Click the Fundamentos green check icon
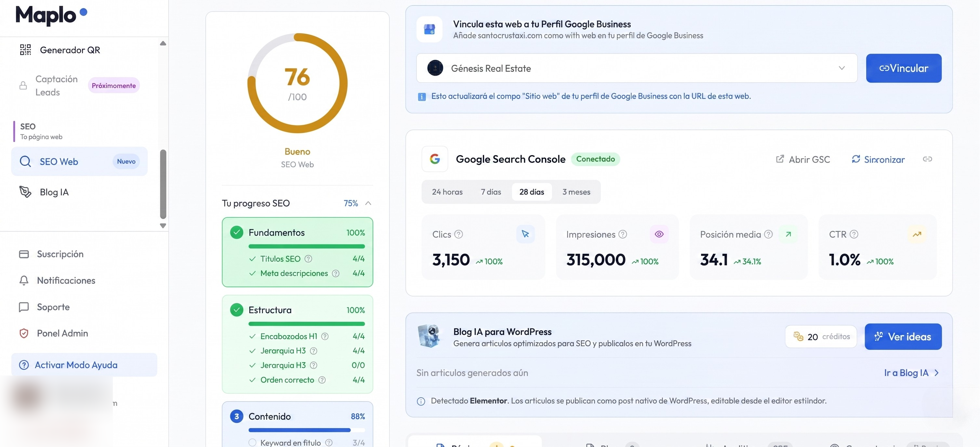The width and height of the screenshot is (980, 447). 237,232
